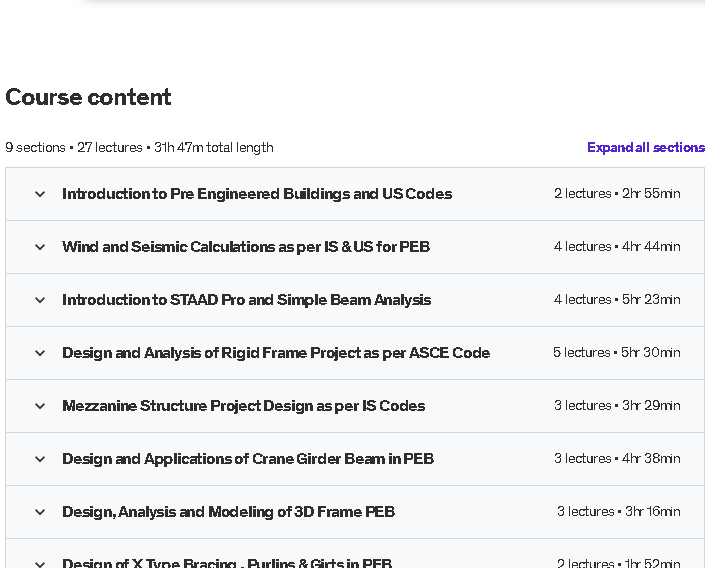Open section title Introduction to Pre Engineered Buildings and US Codes

(257, 194)
